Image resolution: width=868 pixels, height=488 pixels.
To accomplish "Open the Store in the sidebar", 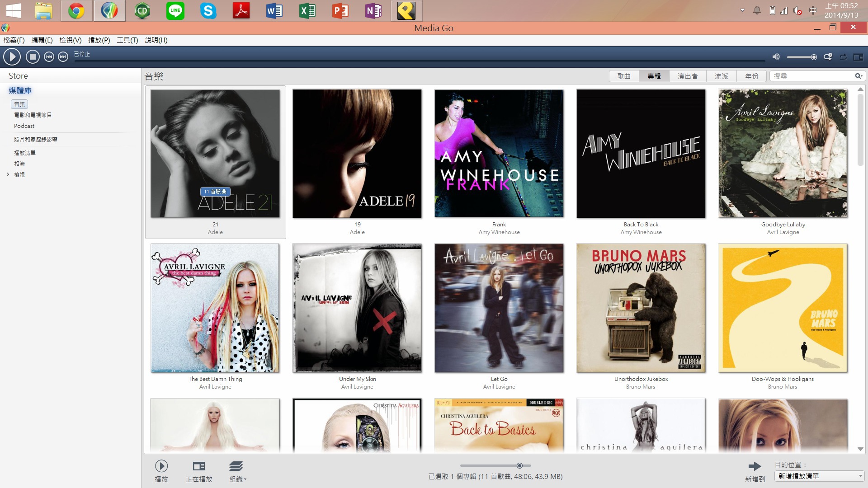I will pyautogui.click(x=18, y=76).
